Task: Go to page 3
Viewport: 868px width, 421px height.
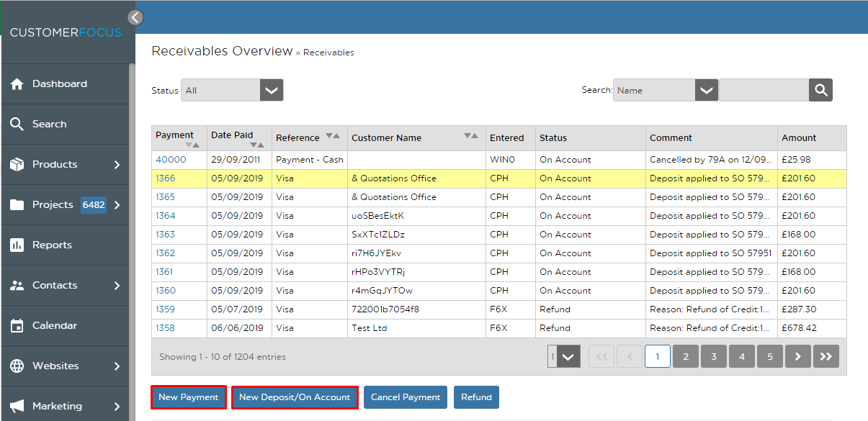Action: coord(714,356)
